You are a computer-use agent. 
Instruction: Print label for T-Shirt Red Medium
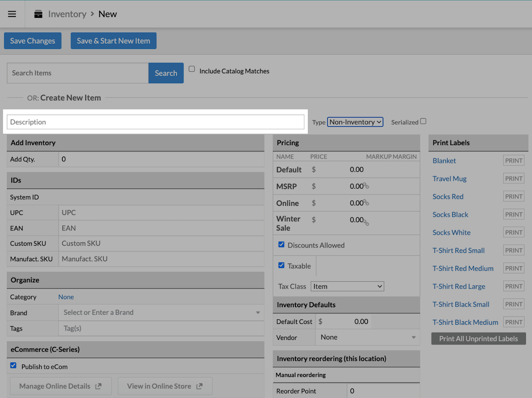point(514,268)
